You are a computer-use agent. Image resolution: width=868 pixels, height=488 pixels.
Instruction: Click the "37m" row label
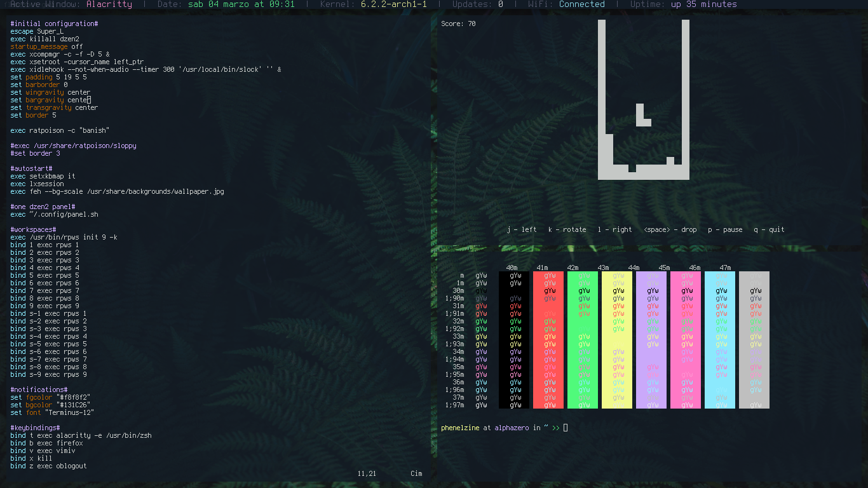point(458,397)
